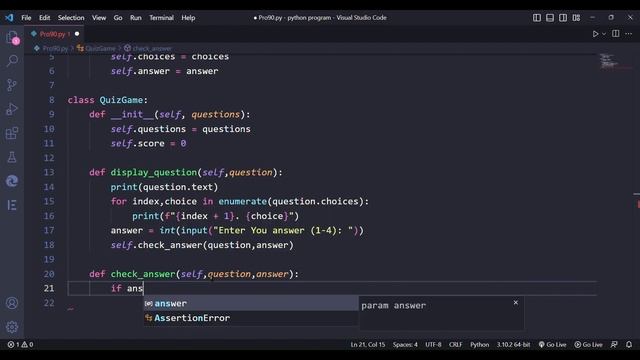The image size is (640, 360).
Task: Click 'Ln 21, Col 15' status entry
Action: tap(367, 344)
